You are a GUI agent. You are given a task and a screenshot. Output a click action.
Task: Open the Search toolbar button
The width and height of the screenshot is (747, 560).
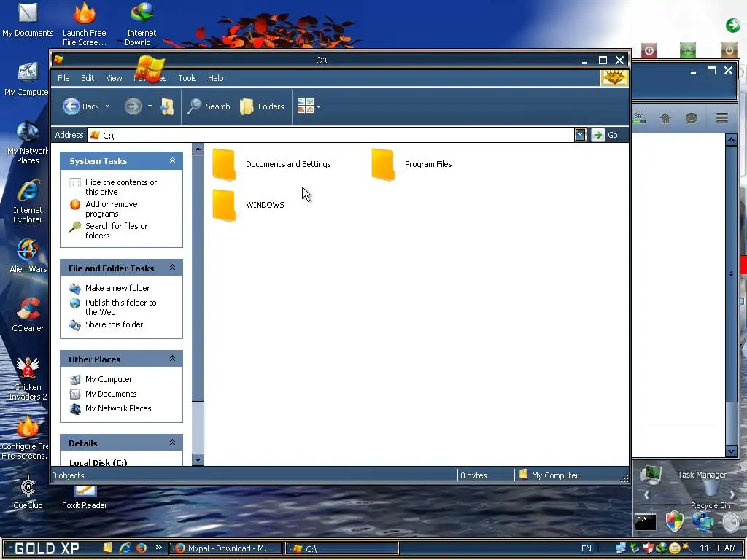pos(209,106)
